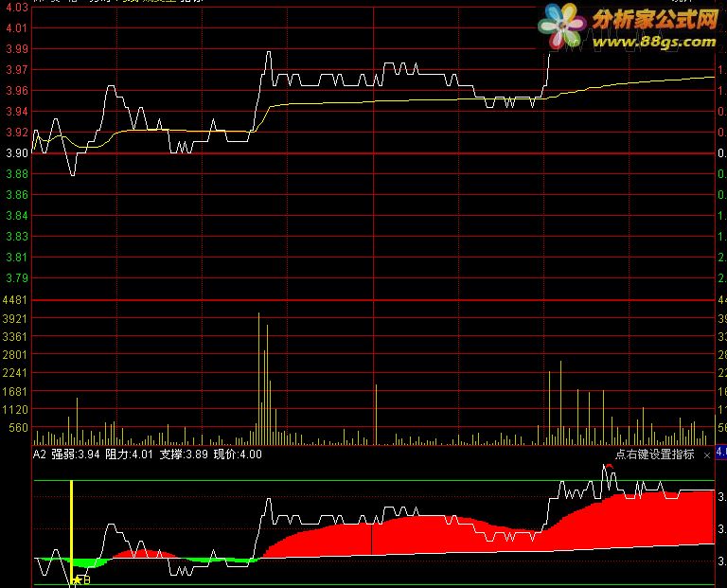Click the 560 volume axis label
The width and height of the screenshot is (727, 588).
click(x=19, y=428)
